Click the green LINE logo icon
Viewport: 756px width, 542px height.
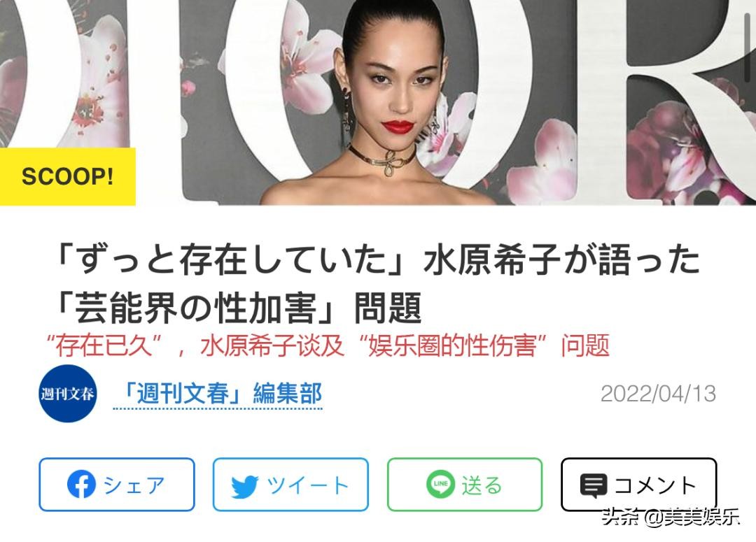coord(440,484)
